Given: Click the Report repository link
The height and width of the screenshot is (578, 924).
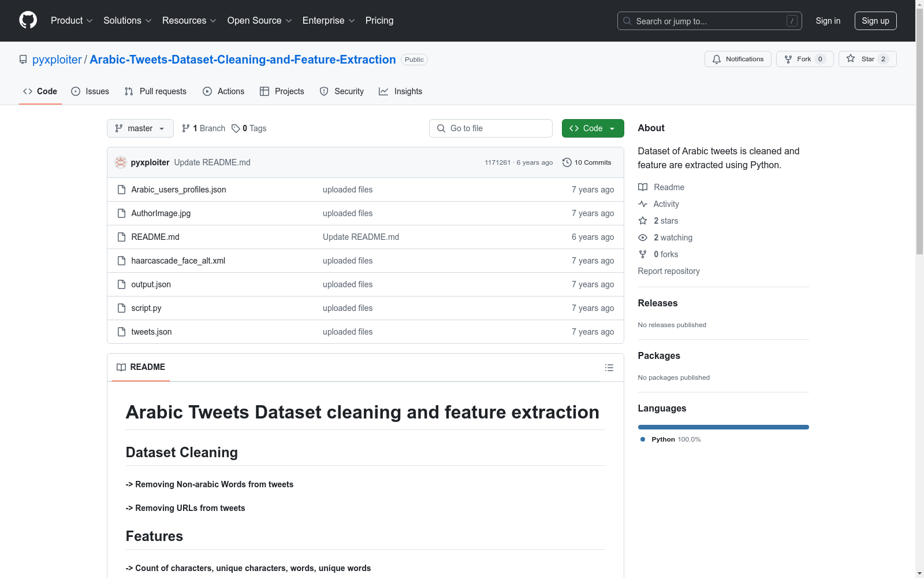Looking at the screenshot, I should click(x=669, y=271).
